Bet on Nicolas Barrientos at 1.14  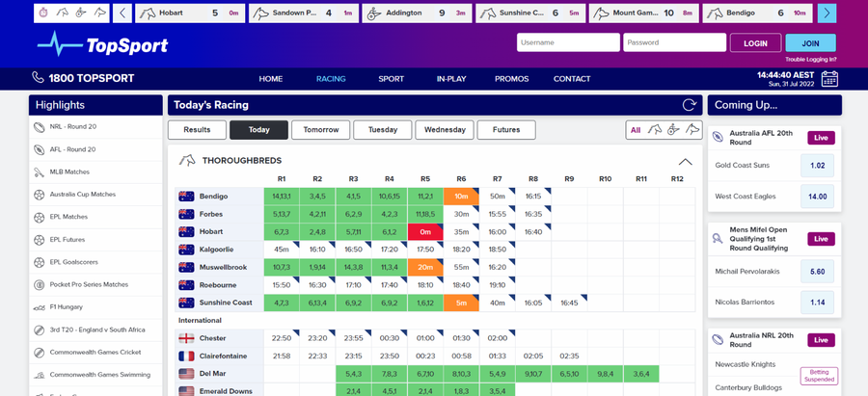tap(817, 303)
